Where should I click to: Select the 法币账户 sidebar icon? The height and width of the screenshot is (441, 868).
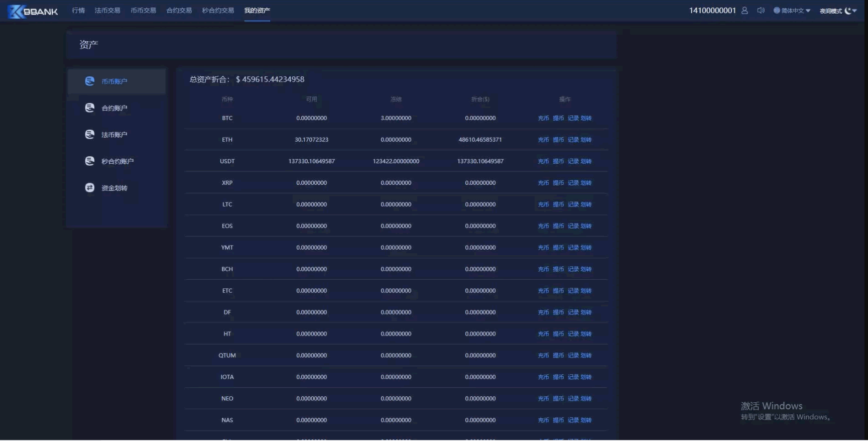coord(90,134)
